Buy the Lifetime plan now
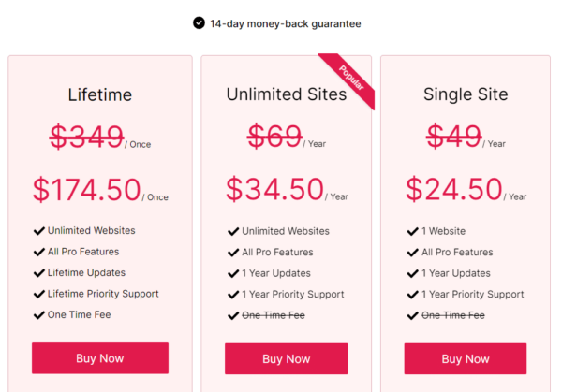The image size is (562, 392). (100, 358)
